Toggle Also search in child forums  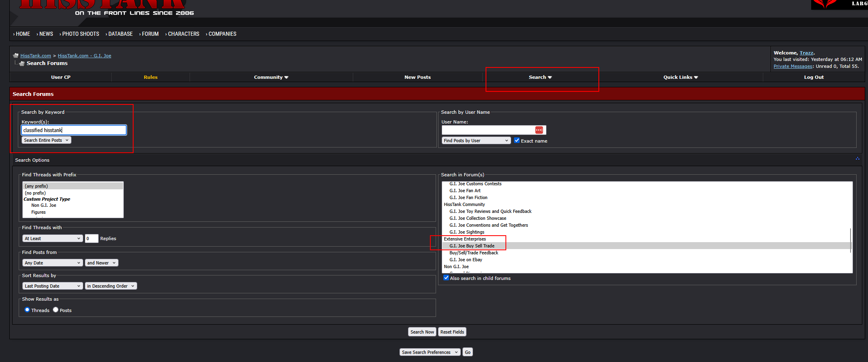point(446,277)
